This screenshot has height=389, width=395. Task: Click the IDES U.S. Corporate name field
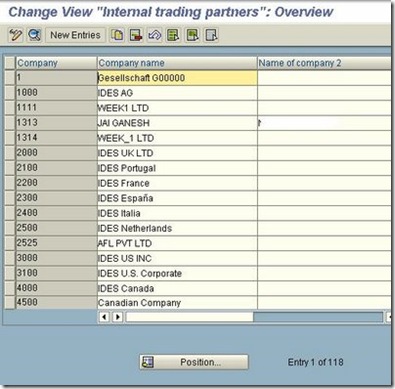[177, 273]
